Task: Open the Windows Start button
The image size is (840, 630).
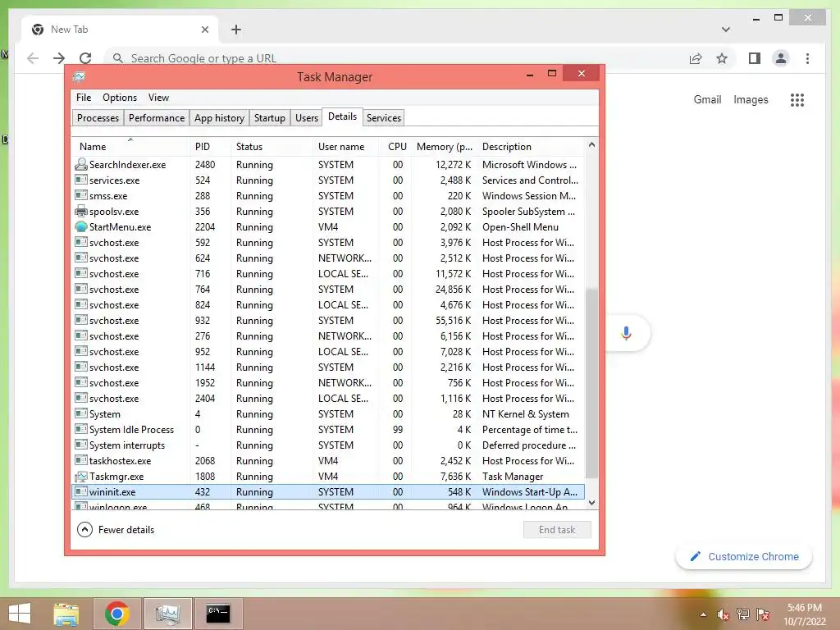Action: coord(20,614)
